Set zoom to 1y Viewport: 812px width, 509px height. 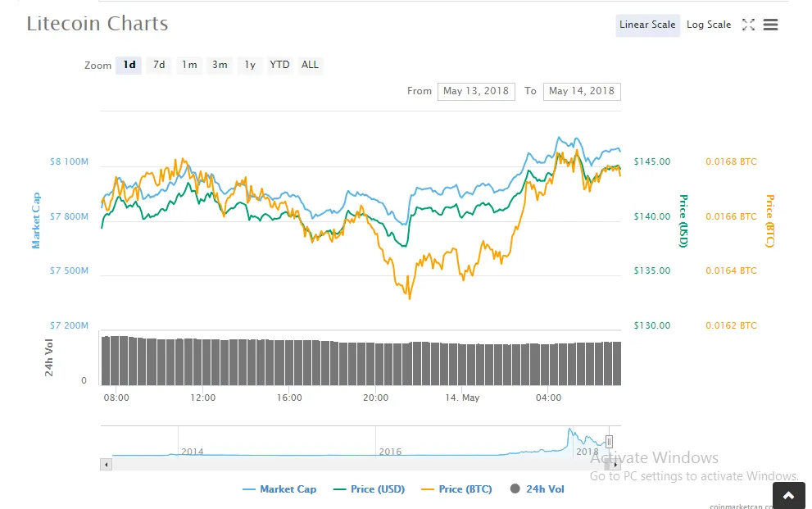250,65
